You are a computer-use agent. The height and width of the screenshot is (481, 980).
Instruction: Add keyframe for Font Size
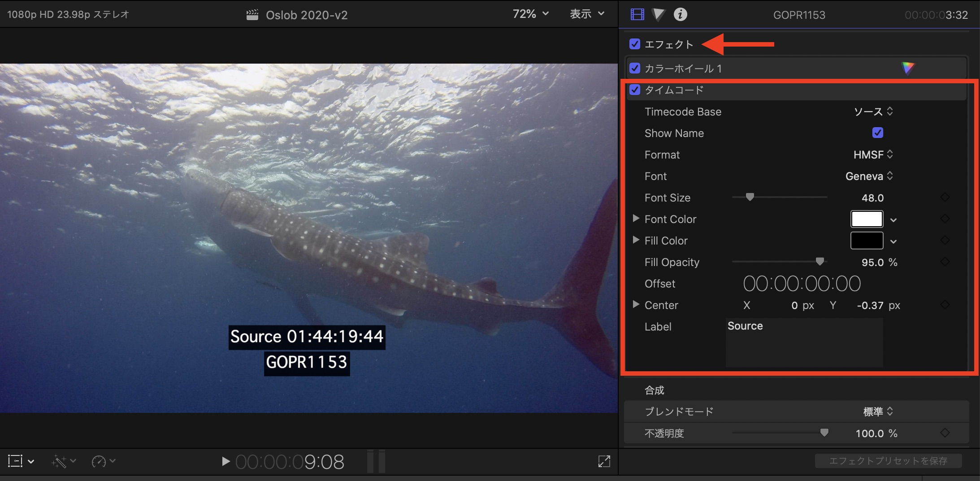tap(945, 198)
